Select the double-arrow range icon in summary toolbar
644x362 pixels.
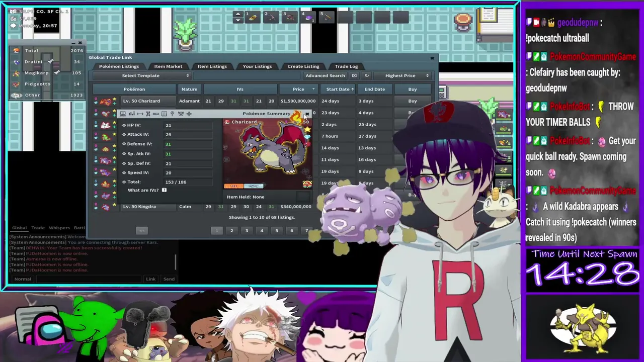click(140, 114)
